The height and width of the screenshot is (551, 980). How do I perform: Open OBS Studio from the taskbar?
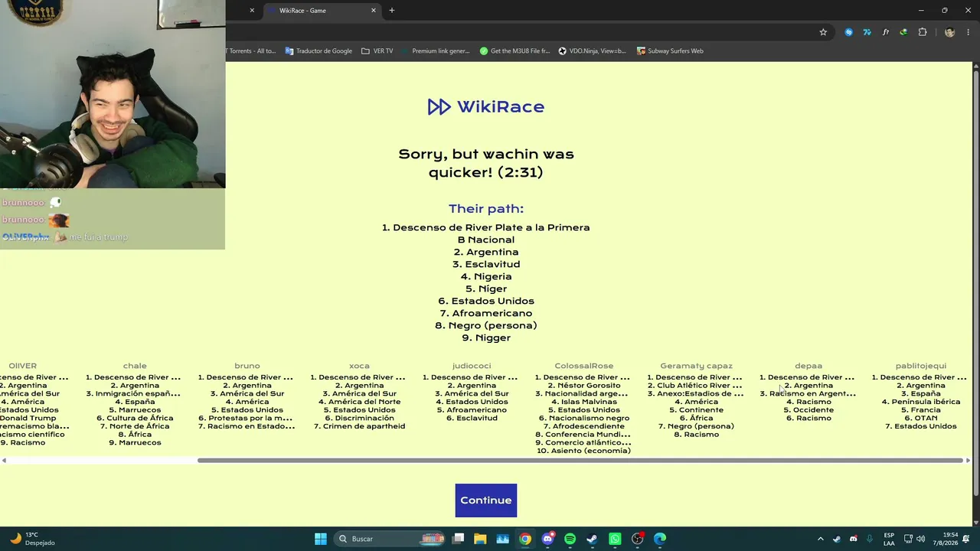pos(637,539)
